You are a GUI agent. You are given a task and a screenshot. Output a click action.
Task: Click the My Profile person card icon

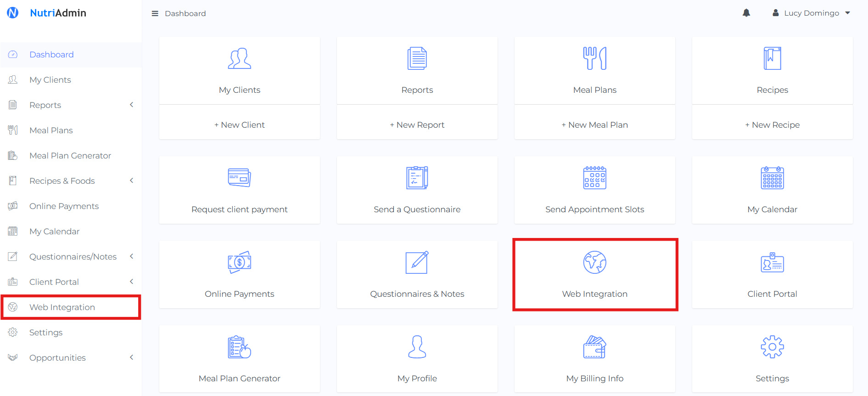(417, 347)
